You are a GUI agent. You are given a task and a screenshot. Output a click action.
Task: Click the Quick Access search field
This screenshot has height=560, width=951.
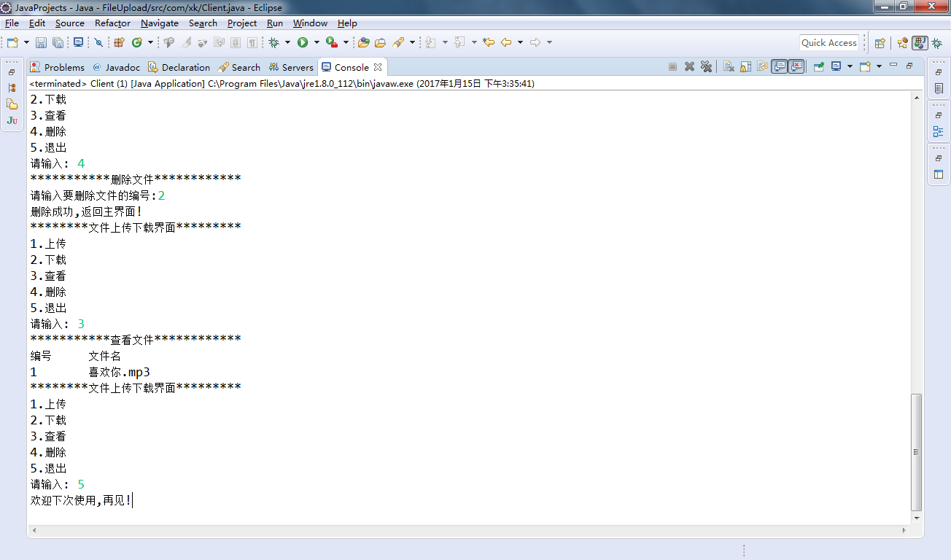click(x=829, y=42)
